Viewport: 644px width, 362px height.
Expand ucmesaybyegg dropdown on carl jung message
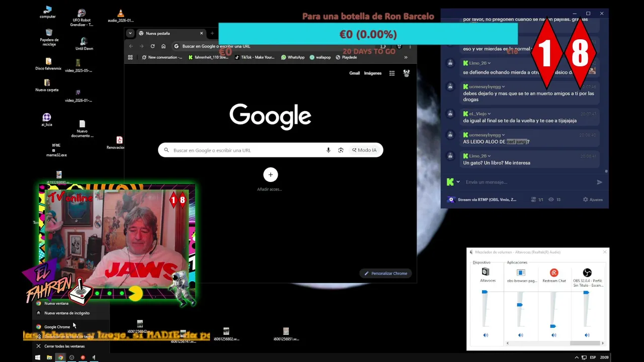(x=503, y=135)
